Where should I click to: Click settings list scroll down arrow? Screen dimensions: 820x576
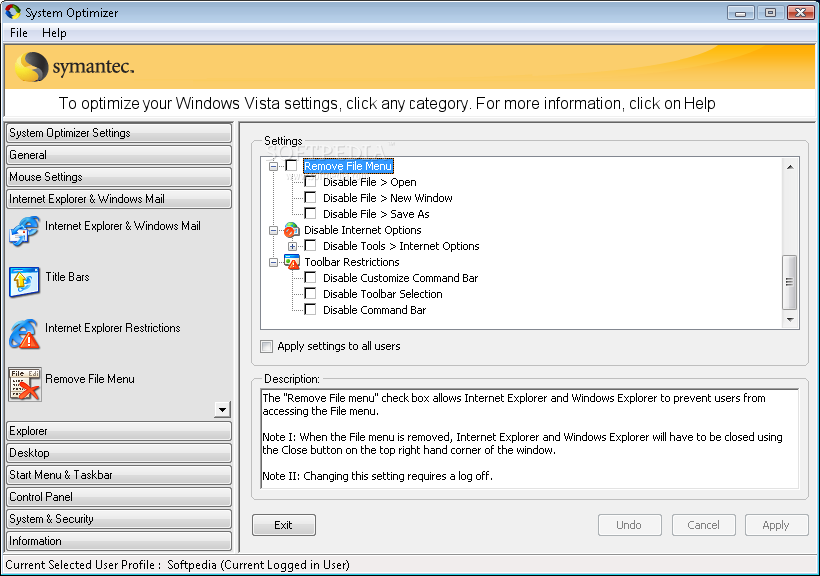tap(790, 320)
